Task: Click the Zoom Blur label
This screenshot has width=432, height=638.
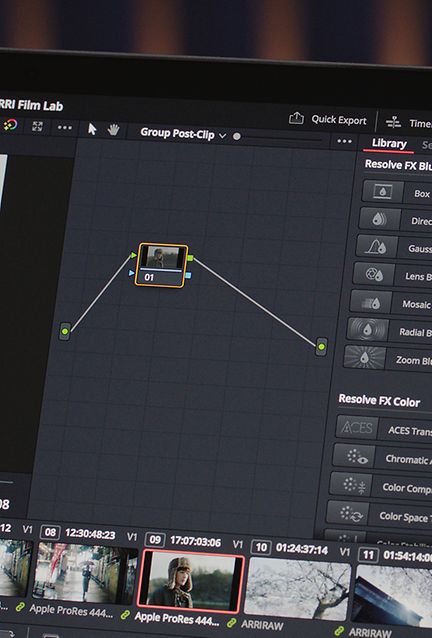Action: 414,360
